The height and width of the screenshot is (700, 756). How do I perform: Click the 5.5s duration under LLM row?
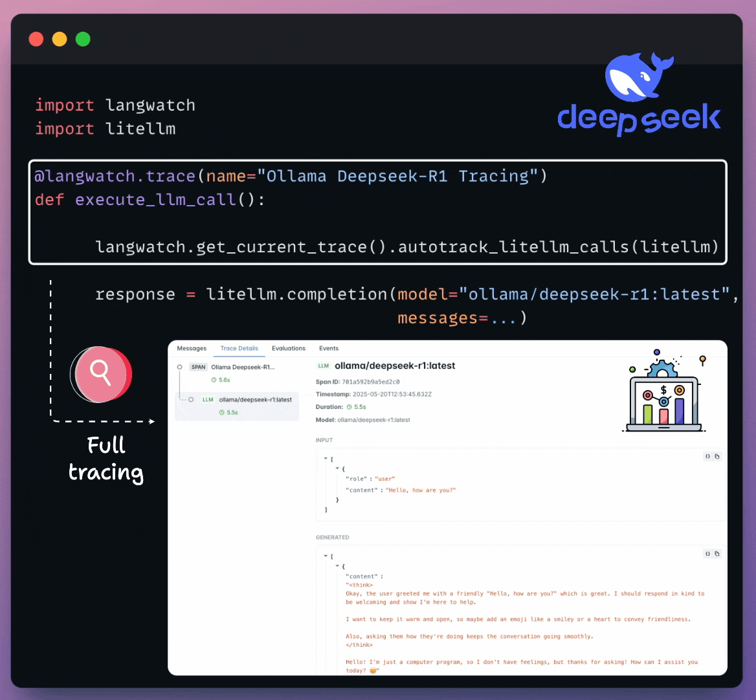232,412
